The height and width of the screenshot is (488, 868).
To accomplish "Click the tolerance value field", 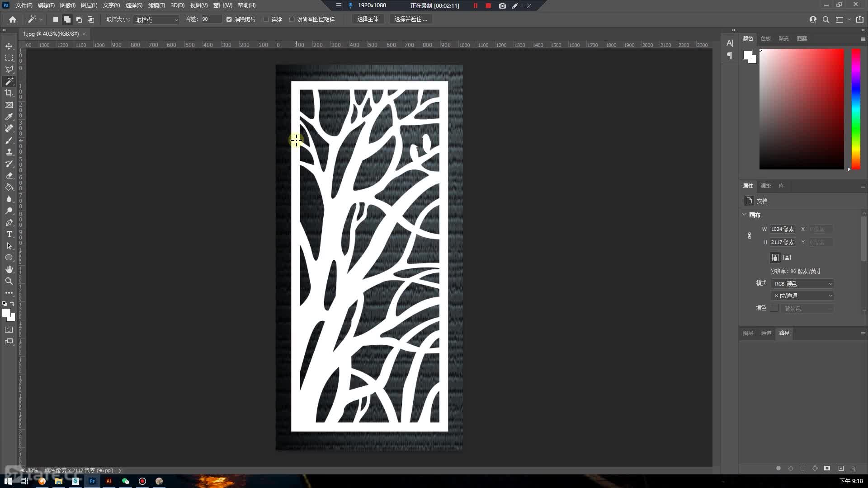I will coord(211,19).
